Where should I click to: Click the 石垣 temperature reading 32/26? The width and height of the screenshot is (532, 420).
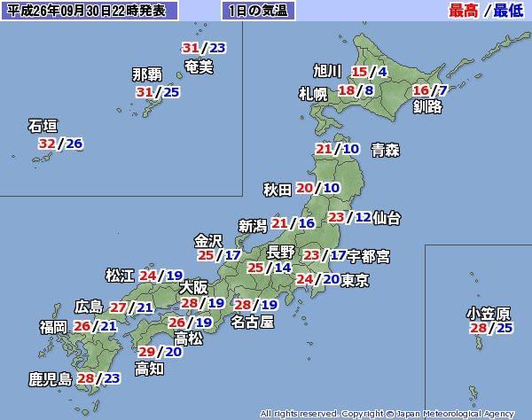point(61,144)
